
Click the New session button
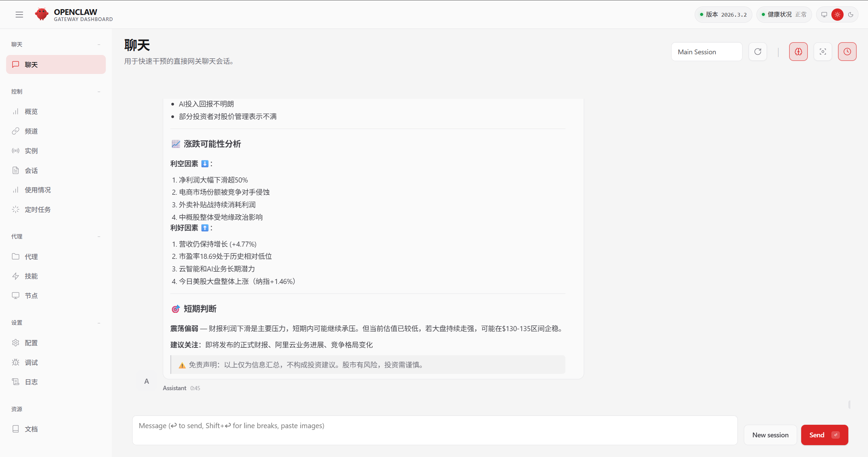[x=770, y=435]
